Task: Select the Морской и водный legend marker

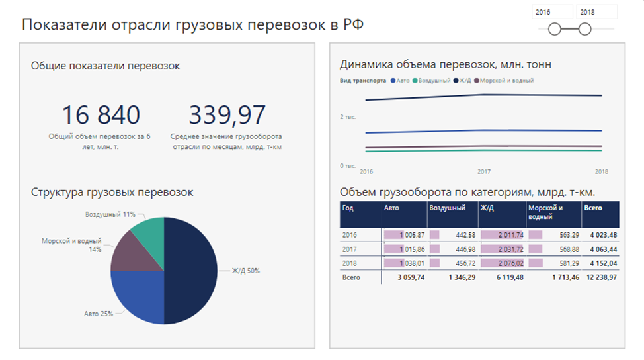Action: (x=477, y=81)
